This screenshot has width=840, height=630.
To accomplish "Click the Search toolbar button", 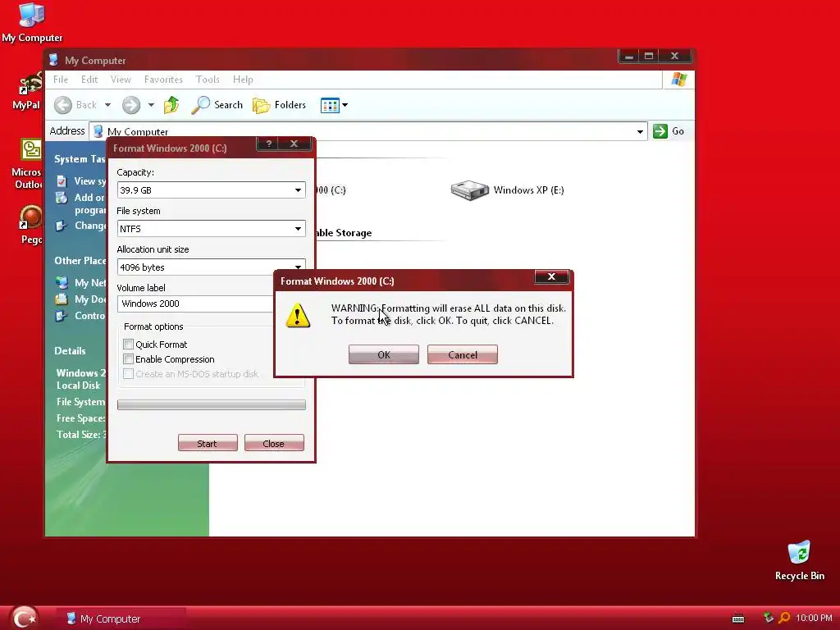I will click(x=217, y=105).
